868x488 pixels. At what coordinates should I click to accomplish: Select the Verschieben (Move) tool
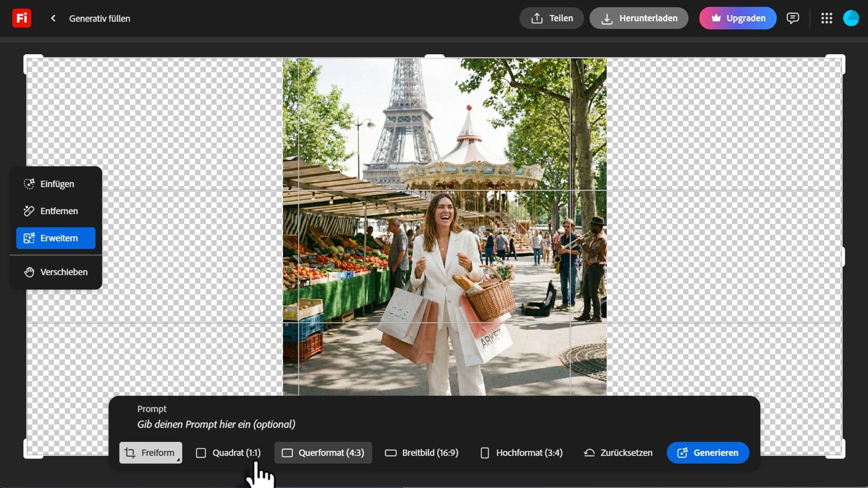click(x=63, y=272)
